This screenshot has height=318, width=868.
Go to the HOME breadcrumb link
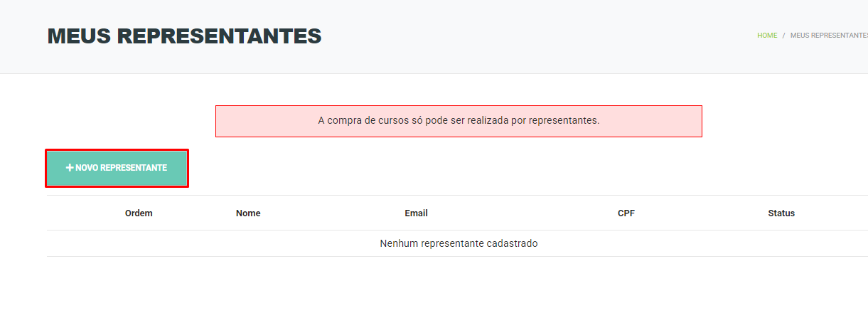point(767,35)
